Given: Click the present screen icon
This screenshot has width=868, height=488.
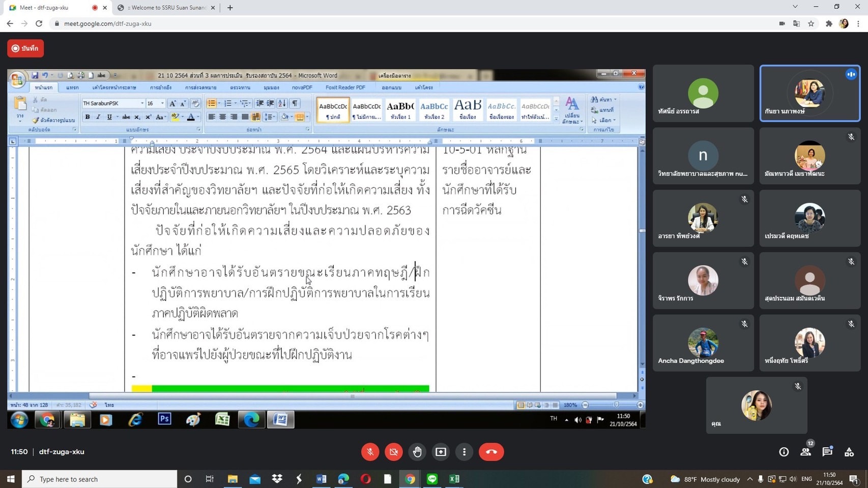Looking at the screenshot, I should 441,452.
